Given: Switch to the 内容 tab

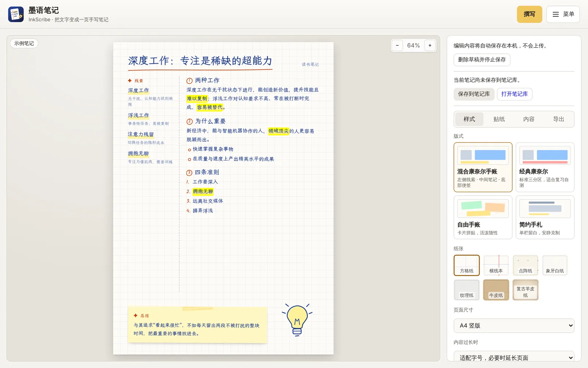Looking at the screenshot, I should point(529,119).
